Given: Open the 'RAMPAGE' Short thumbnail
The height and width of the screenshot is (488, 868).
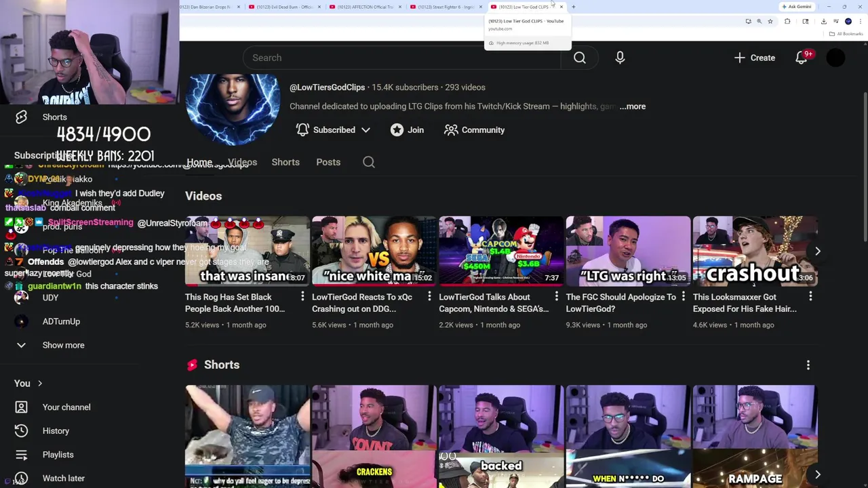Looking at the screenshot, I should (755, 436).
